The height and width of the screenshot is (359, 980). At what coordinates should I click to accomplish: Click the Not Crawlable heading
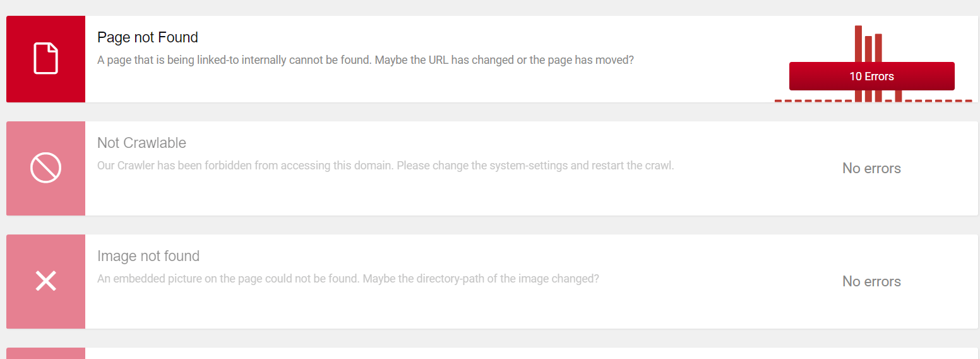(x=141, y=143)
